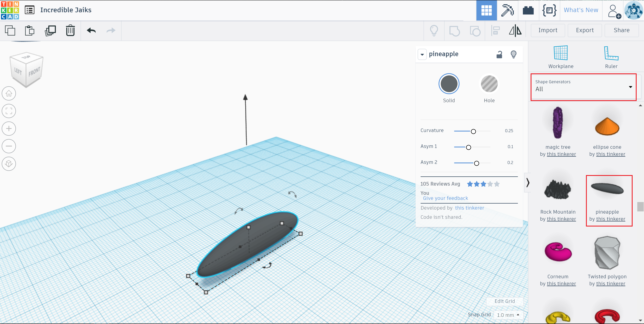The height and width of the screenshot is (324, 644).
Task: Open the designs list icon
Action: [30, 10]
